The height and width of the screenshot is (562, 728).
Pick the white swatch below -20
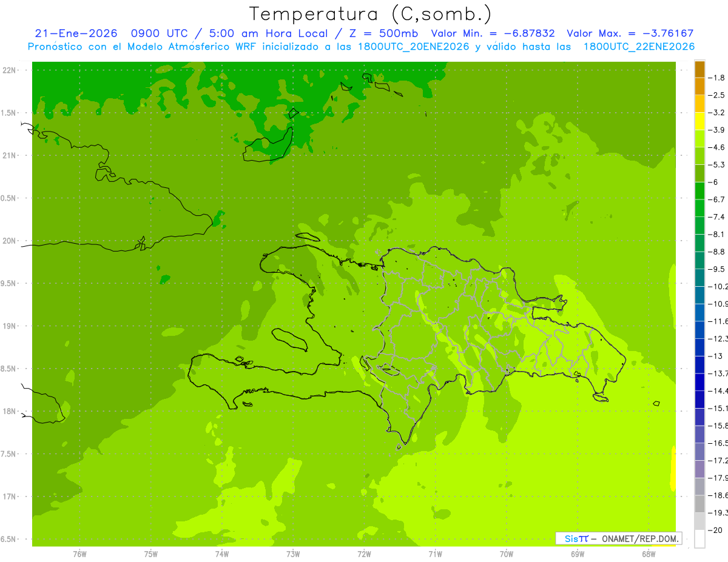coord(699,538)
